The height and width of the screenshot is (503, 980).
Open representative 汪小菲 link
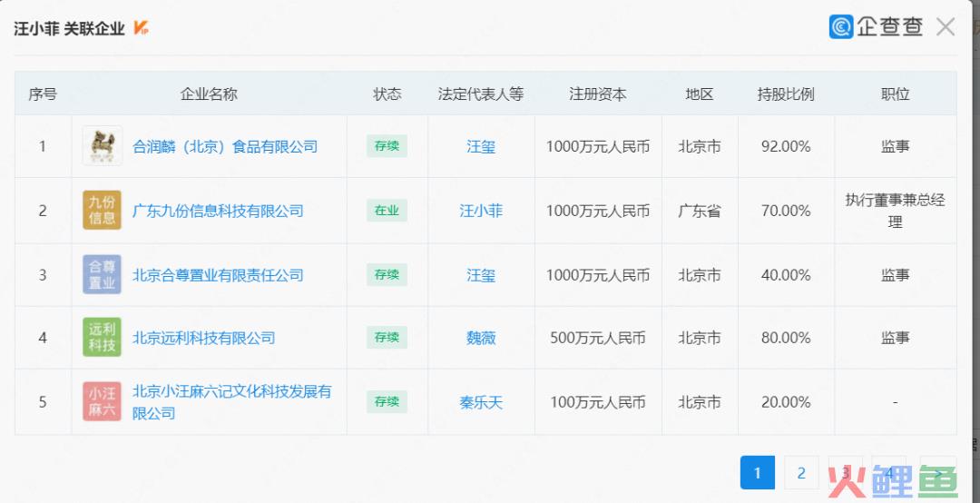coord(481,211)
